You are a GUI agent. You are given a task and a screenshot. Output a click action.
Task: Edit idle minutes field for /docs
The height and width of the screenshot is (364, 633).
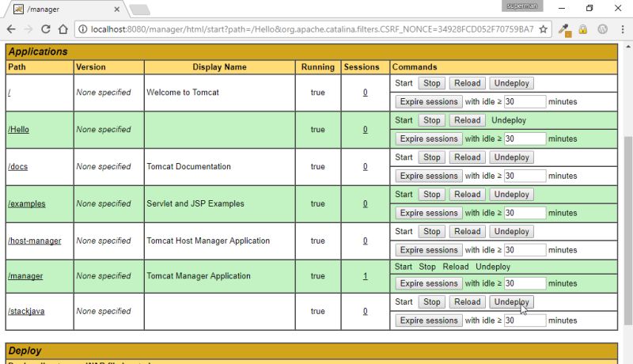pos(525,176)
